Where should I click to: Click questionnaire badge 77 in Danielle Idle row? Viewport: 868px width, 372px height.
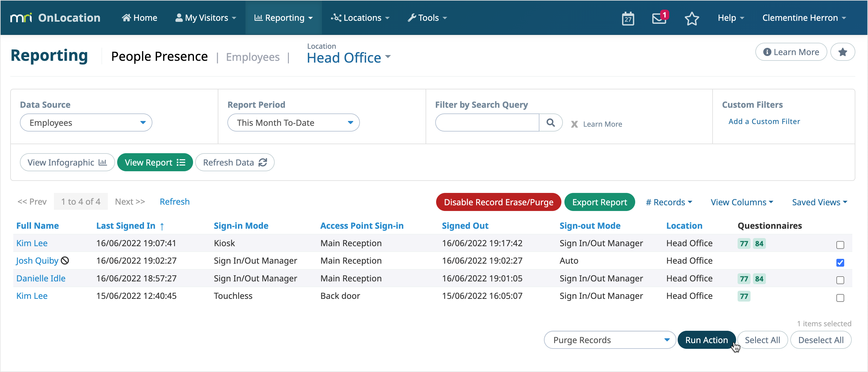point(744,278)
